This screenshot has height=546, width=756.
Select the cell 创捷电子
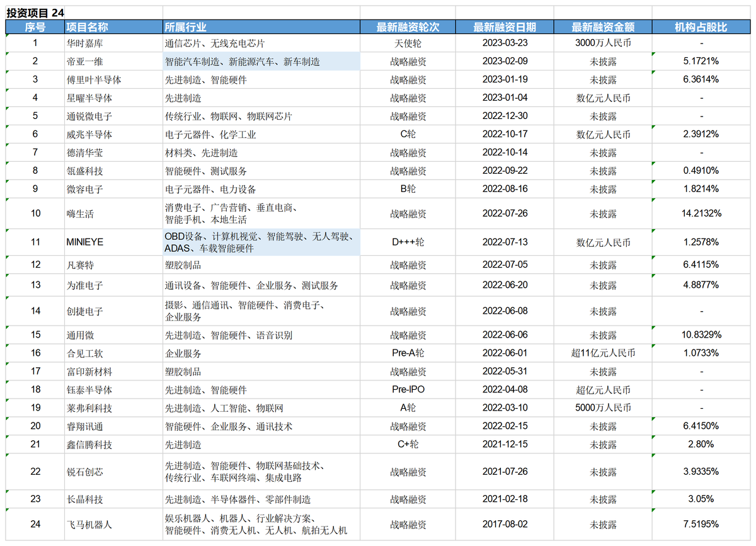(113, 311)
